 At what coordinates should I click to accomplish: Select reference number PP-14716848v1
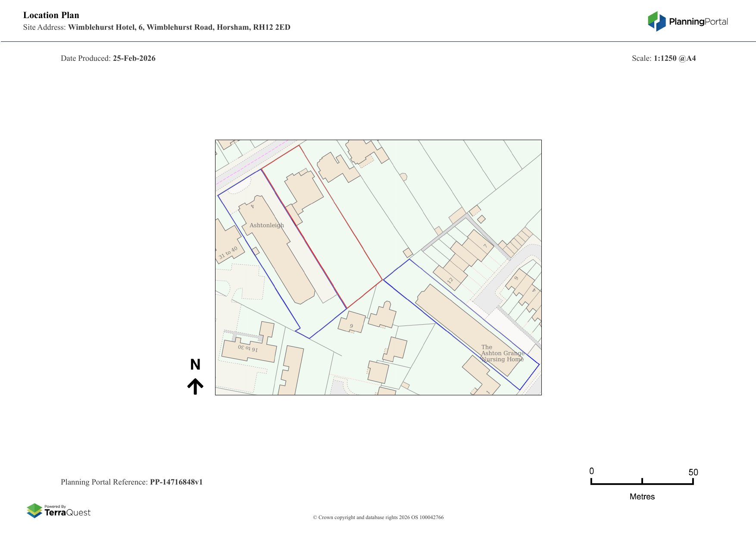coord(176,482)
